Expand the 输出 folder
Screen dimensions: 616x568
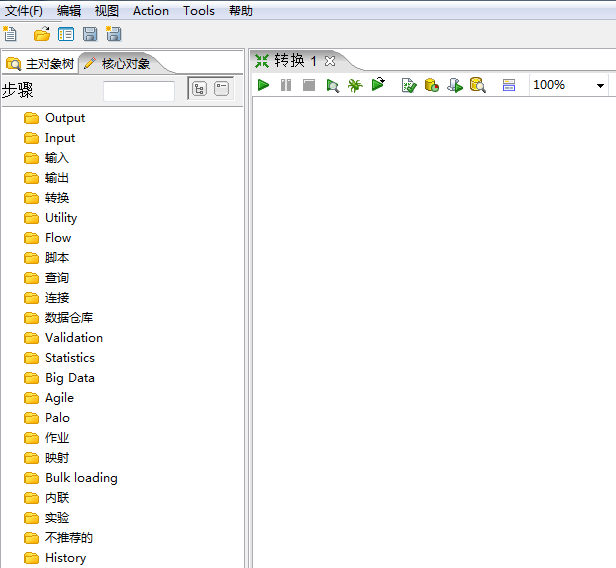(x=46, y=178)
